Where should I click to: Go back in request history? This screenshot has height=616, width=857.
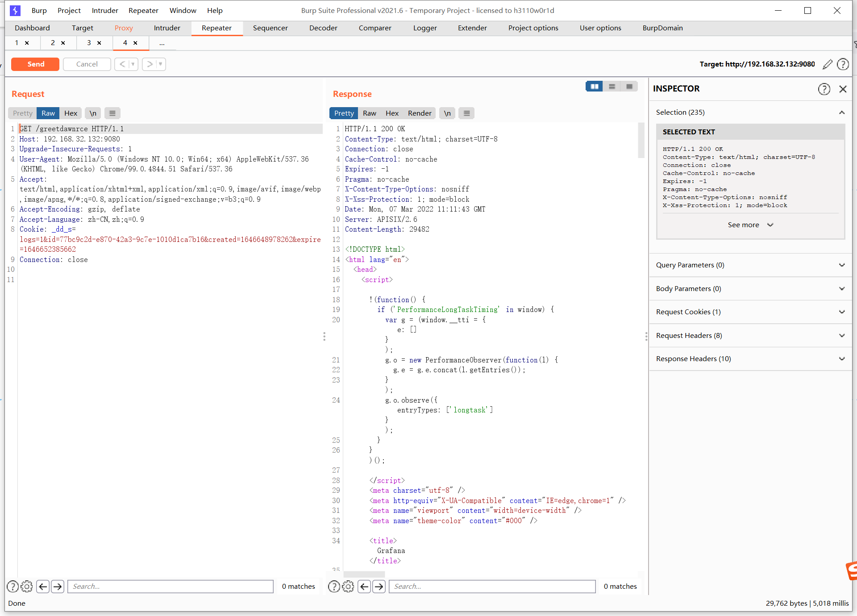pos(122,64)
